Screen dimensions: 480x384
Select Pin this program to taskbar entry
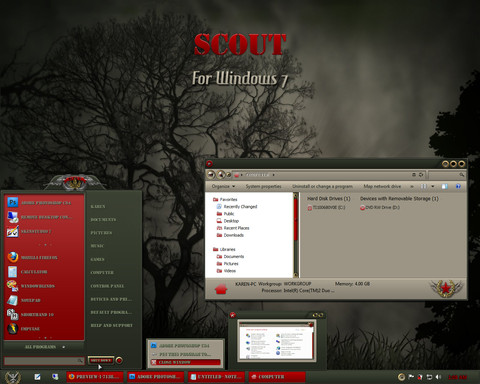click(185, 354)
